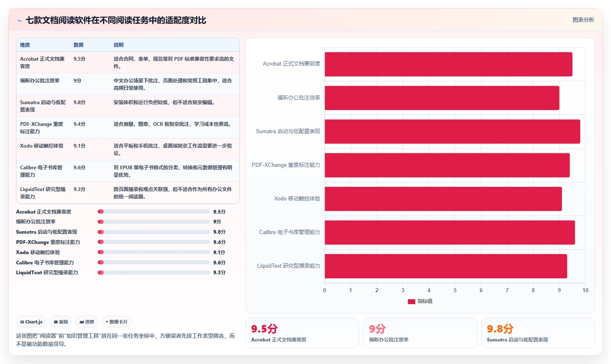The width and height of the screenshot is (611, 364).
Task: Open the 9分 福昕办公批注效率 summary card
Action: pos(420,333)
